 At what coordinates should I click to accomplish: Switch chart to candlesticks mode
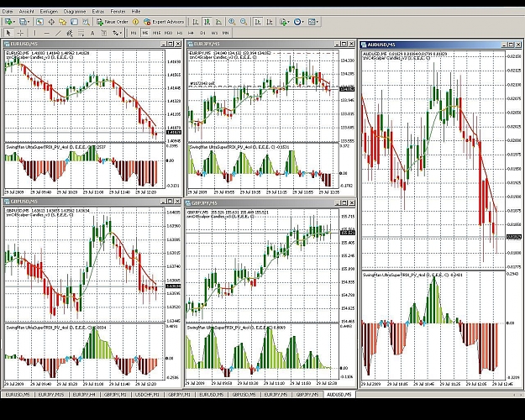click(207, 22)
